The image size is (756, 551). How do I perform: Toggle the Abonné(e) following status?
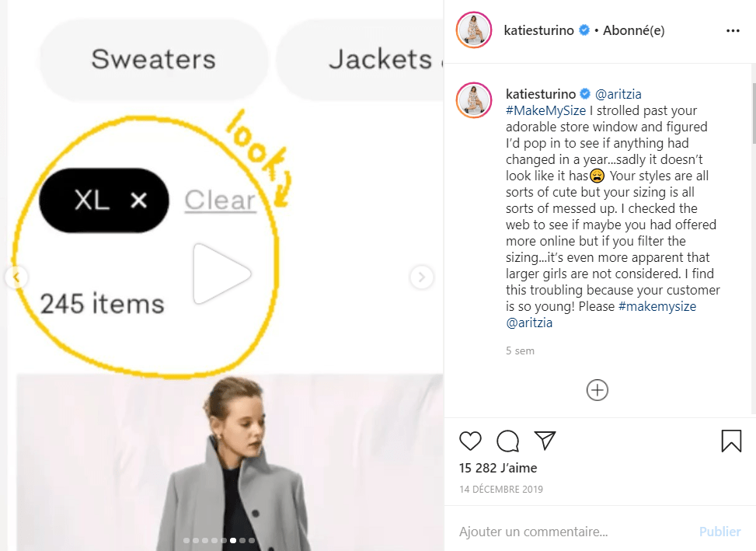(x=633, y=30)
